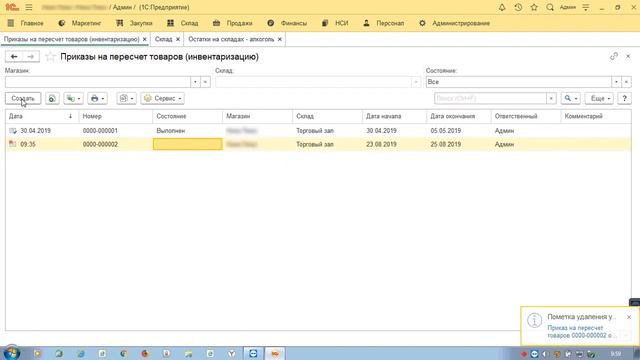Click the volume icon in system tray
Viewport: 640px width, 360px height.
545,354
